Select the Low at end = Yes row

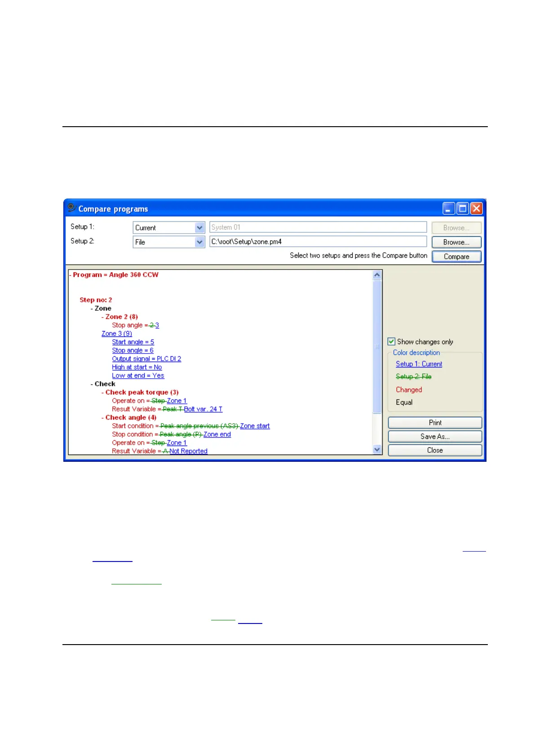coord(138,376)
